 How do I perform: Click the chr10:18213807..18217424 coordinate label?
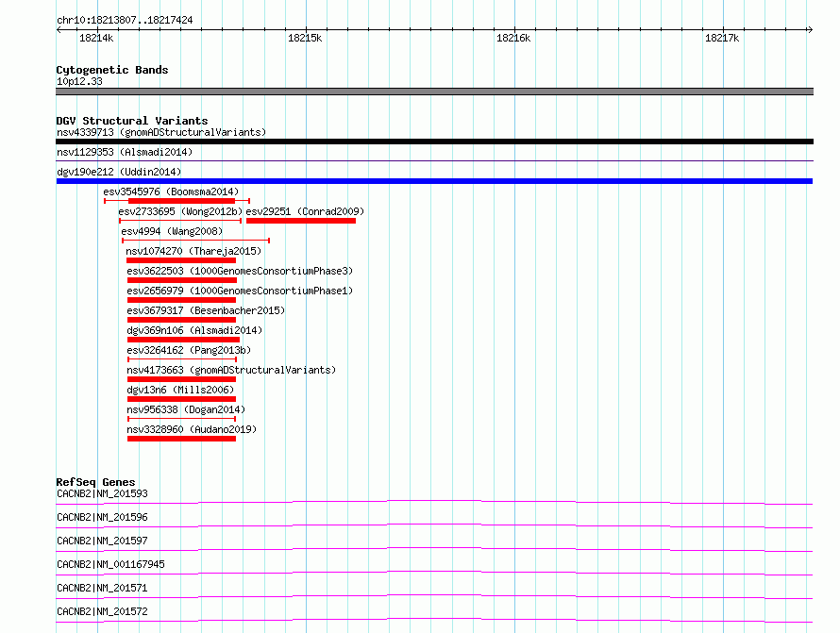125,21
